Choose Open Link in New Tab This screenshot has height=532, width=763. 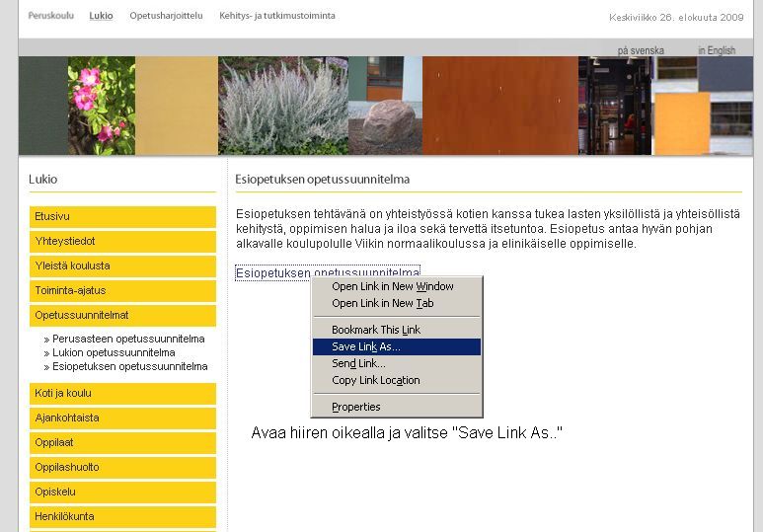397,303
